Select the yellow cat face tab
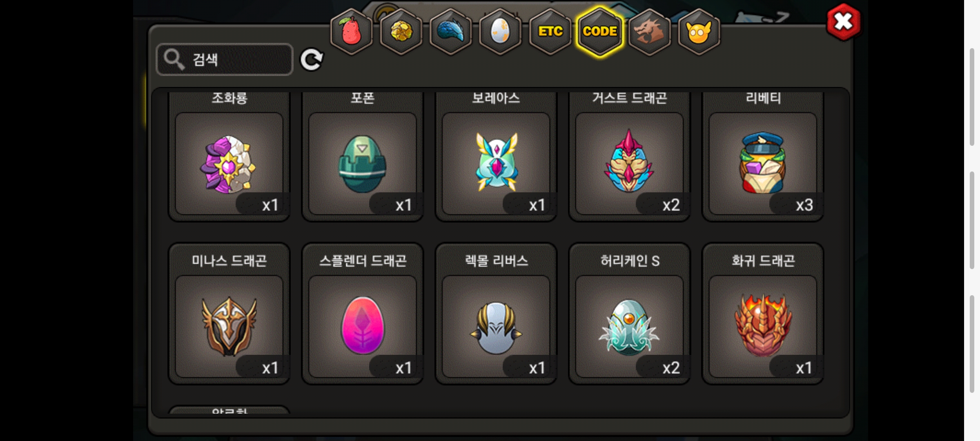Image resolution: width=980 pixels, height=441 pixels. [x=699, y=31]
